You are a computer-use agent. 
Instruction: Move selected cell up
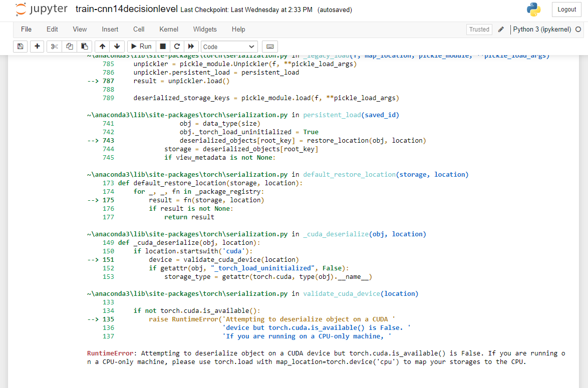(x=102, y=46)
